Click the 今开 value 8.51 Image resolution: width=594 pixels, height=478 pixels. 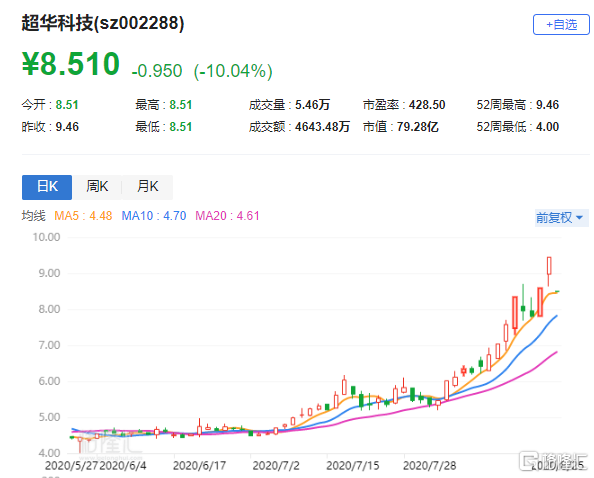pyautogui.click(x=67, y=105)
